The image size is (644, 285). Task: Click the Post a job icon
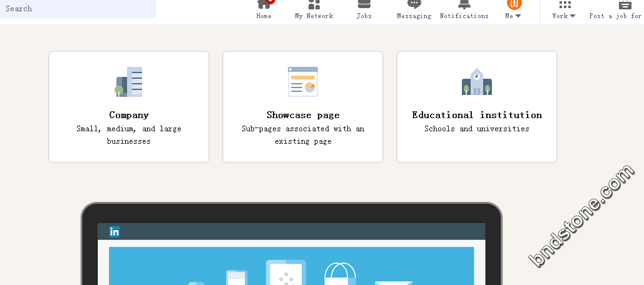tap(625, 4)
